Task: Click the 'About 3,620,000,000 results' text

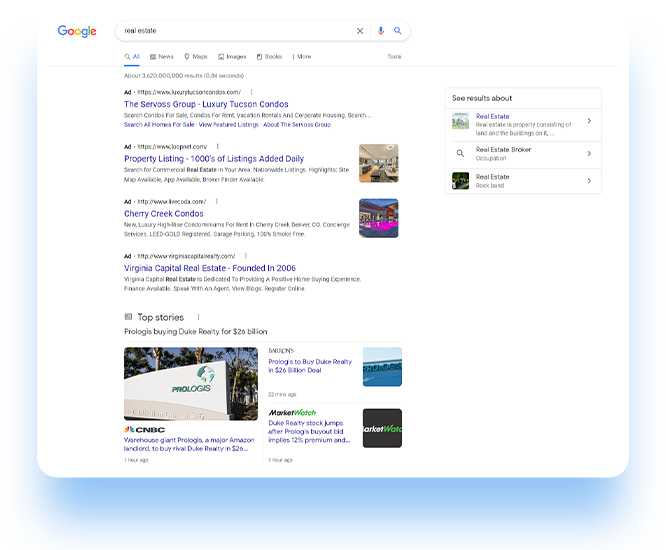Action: coord(184,76)
